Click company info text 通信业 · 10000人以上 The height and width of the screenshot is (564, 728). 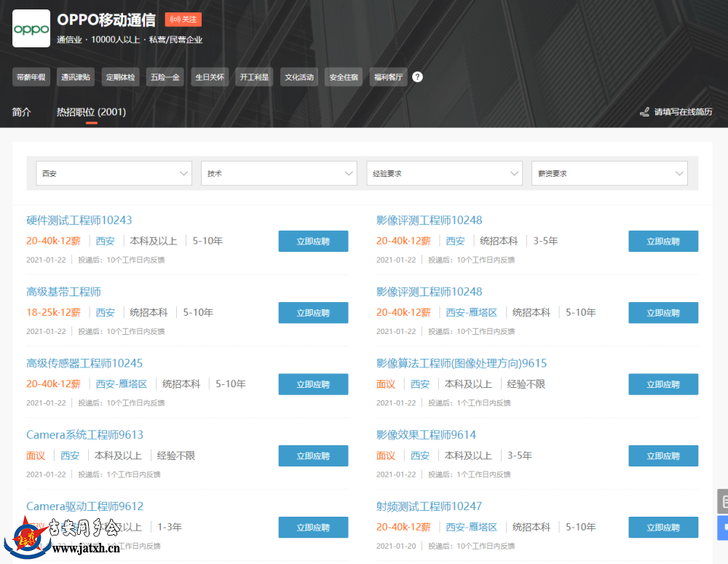[98, 39]
